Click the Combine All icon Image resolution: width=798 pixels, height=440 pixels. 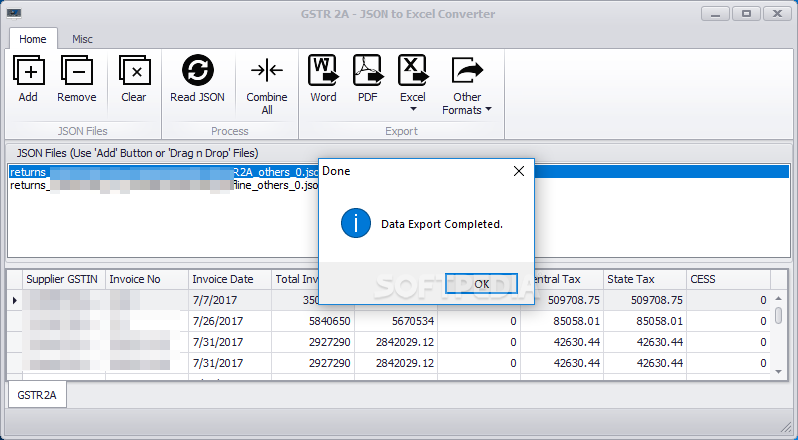coord(267,70)
